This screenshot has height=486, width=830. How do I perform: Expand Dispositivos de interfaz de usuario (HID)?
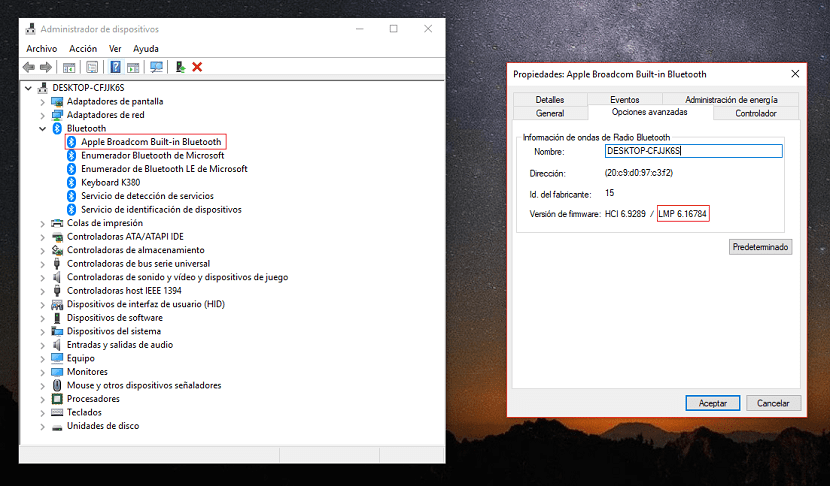pos(42,305)
